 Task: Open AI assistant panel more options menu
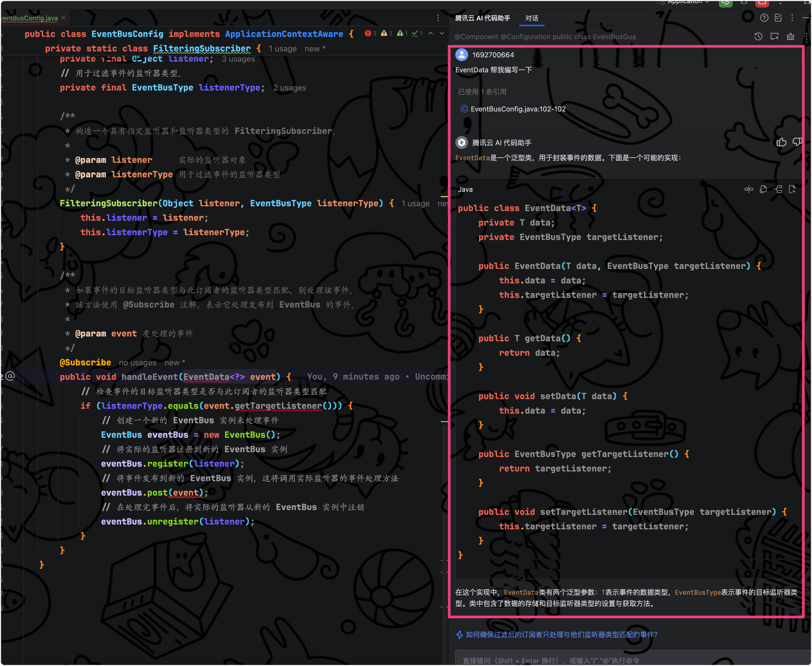tap(792, 18)
